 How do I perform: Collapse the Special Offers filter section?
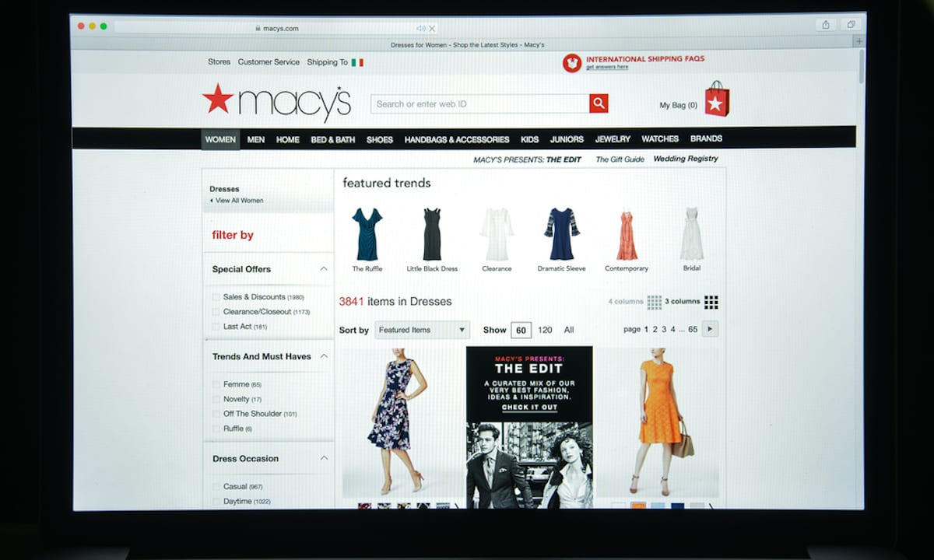(324, 269)
